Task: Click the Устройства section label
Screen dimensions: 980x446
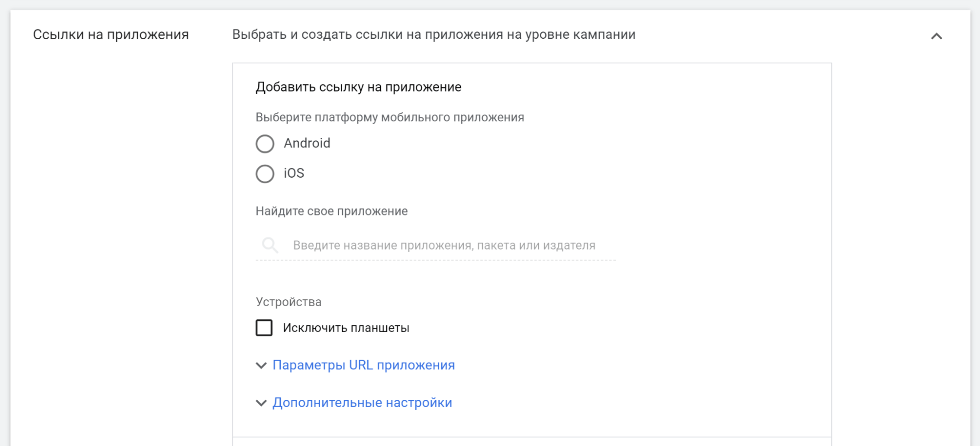Action: click(x=289, y=302)
